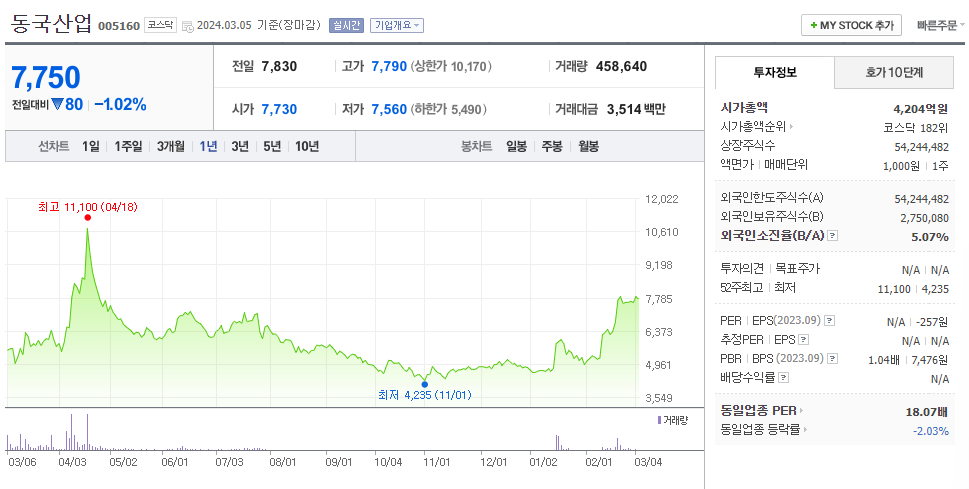The image size is (969, 489).
Task: Click y-axis price label 3,549
Action: (x=661, y=398)
